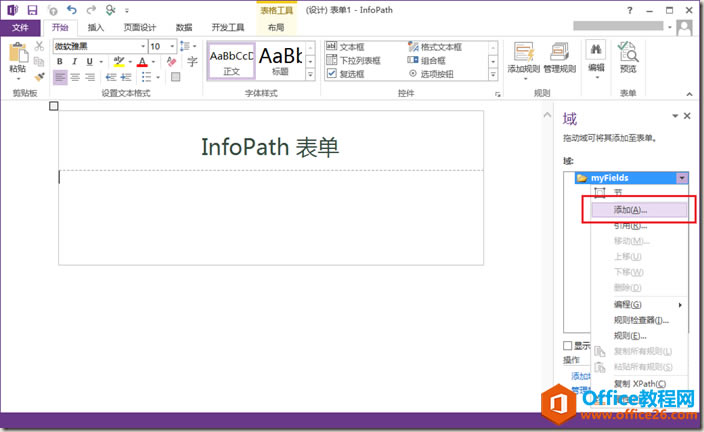Open the font name dropdown
Image resolution: width=704 pixels, height=432 pixels.
click(143, 46)
